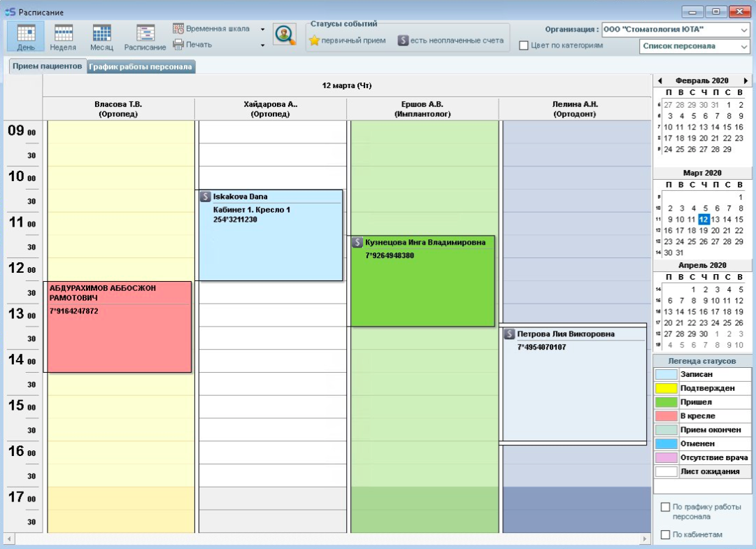This screenshot has width=756, height=549.
Task: Expand Временная шкала dropdown arrow
Action: (x=263, y=29)
